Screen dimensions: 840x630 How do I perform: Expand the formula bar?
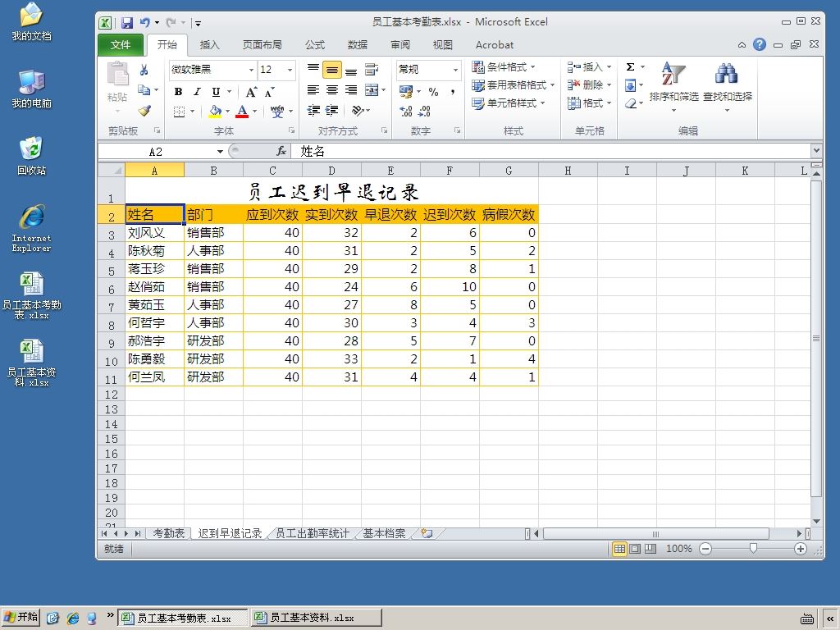tap(816, 151)
